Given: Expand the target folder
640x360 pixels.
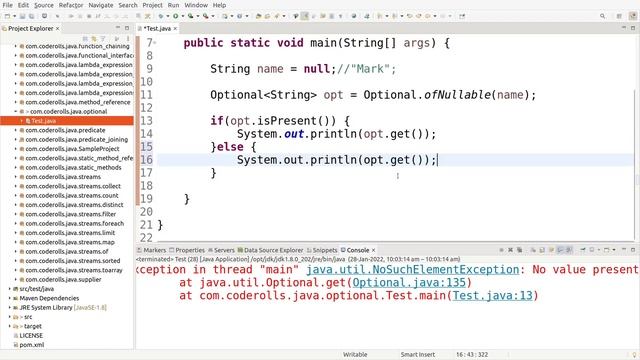Looking at the screenshot, I should 10,327.
